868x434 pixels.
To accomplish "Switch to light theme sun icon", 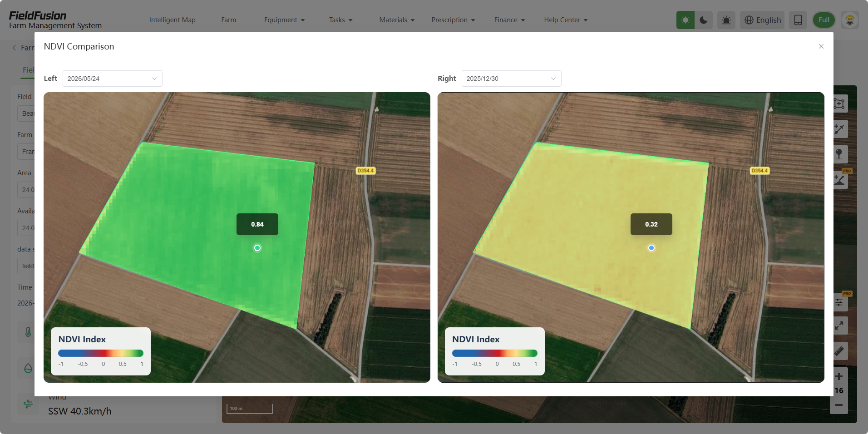I will [x=686, y=20].
